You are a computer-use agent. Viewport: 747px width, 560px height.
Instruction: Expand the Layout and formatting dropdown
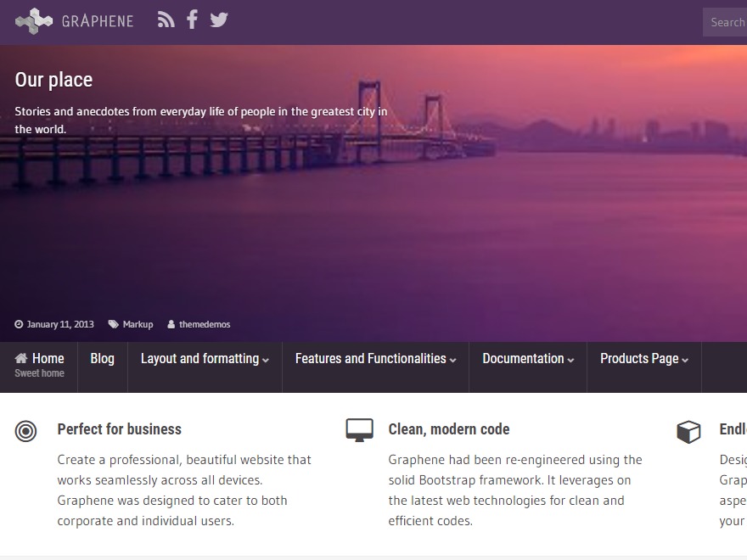204,359
